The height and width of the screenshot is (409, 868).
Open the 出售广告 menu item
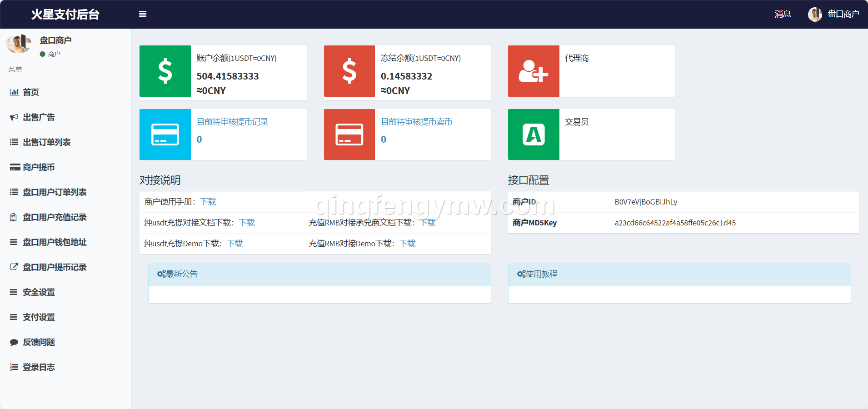pos(65,117)
